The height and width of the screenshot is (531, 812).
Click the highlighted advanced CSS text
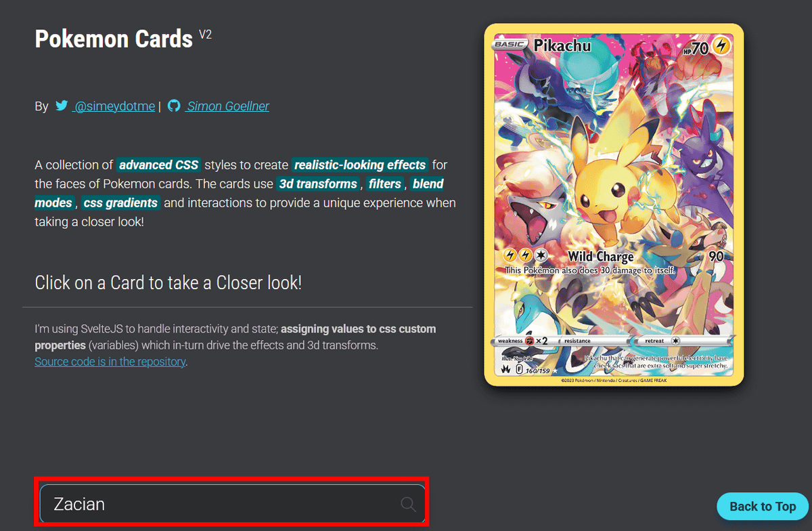[x=159, y=165]
